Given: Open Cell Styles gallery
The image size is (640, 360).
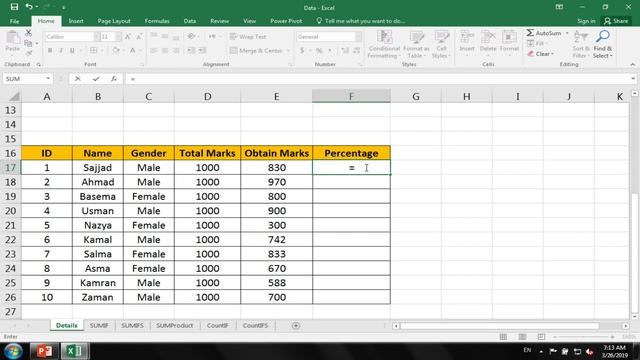Looking at the screenshot, I should (x=441, y=44).
